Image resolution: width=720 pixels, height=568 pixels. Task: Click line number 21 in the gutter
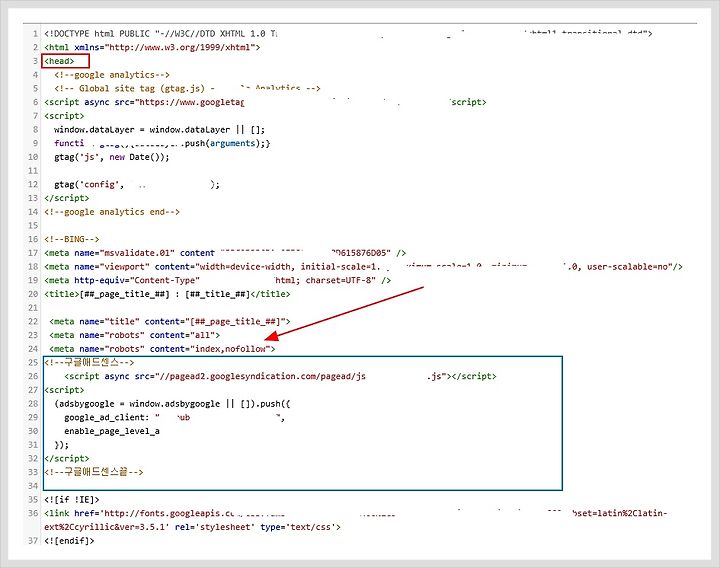[33, 308]
